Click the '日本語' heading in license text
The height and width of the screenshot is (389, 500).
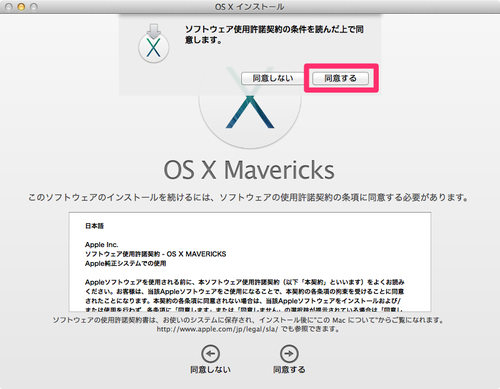pyautogui.click(x=94, y=226)
